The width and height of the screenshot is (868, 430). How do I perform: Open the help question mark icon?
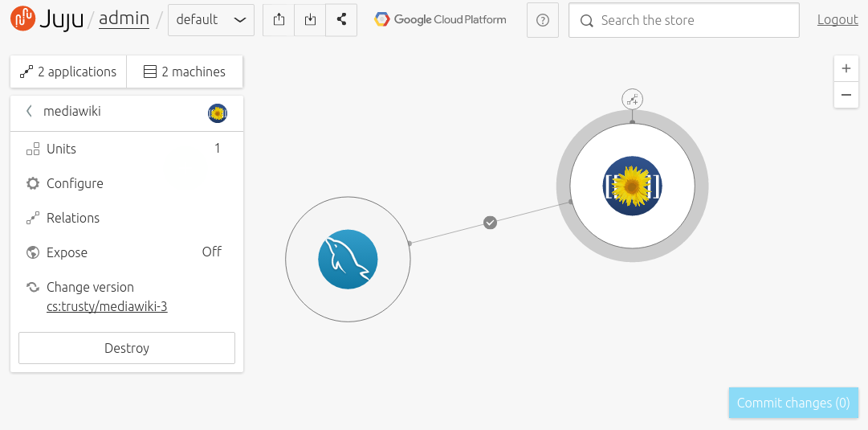point(543,21)
